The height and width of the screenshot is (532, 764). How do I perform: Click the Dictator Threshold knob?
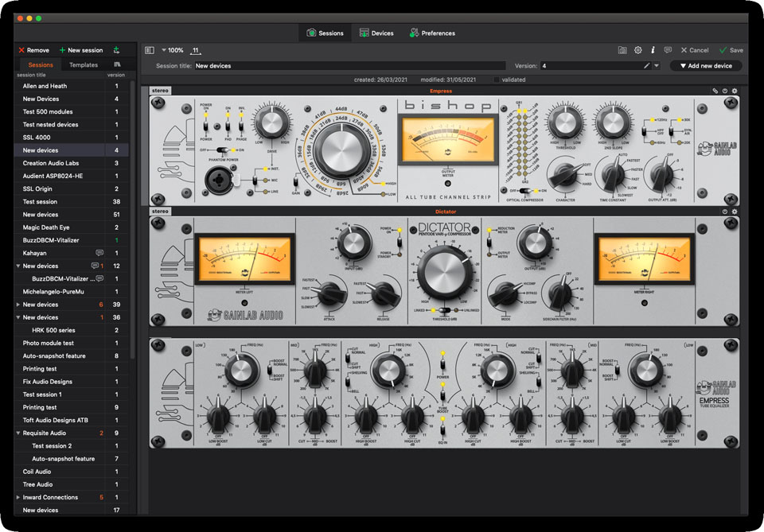(x=444, y=273)
